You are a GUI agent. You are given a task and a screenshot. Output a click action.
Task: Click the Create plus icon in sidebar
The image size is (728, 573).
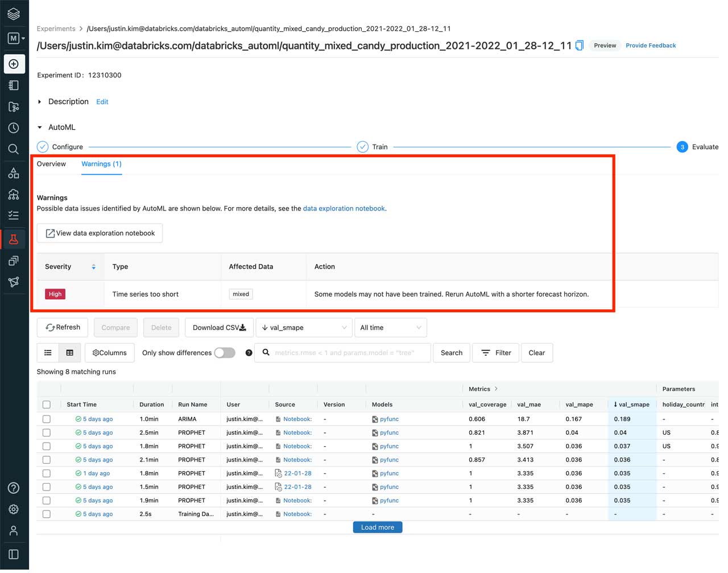tap(14, 64)
